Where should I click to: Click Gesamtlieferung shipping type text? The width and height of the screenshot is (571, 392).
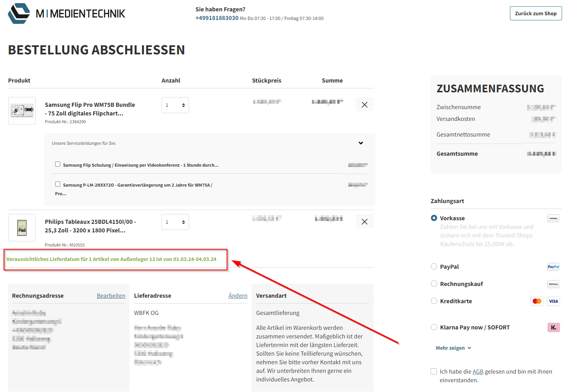pos(278,313)
